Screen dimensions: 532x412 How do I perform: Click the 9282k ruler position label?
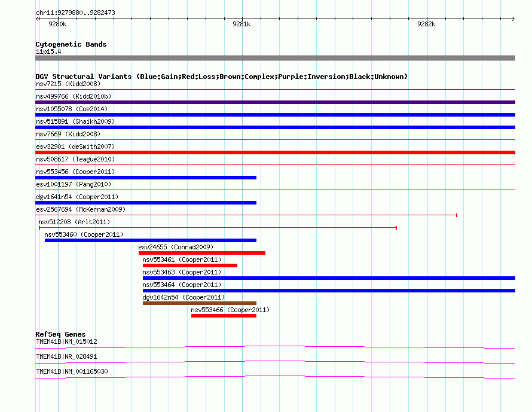[x=426, y=24]
